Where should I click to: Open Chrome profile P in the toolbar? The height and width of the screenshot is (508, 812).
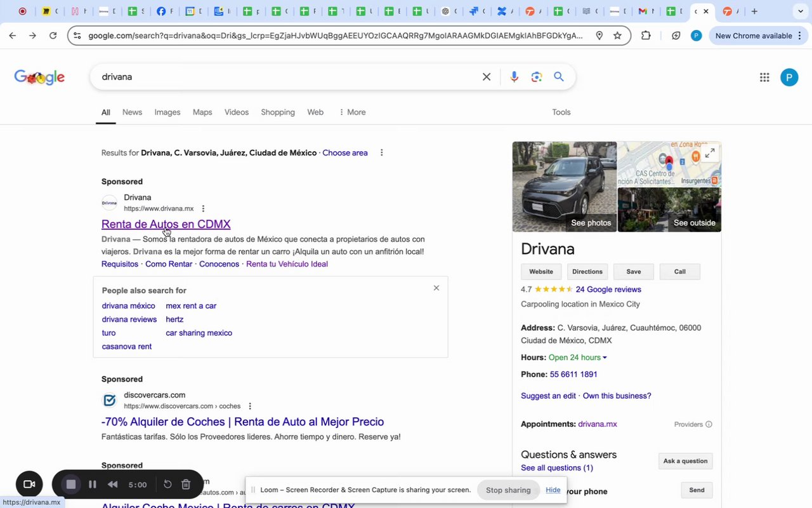tap(696, 36)
